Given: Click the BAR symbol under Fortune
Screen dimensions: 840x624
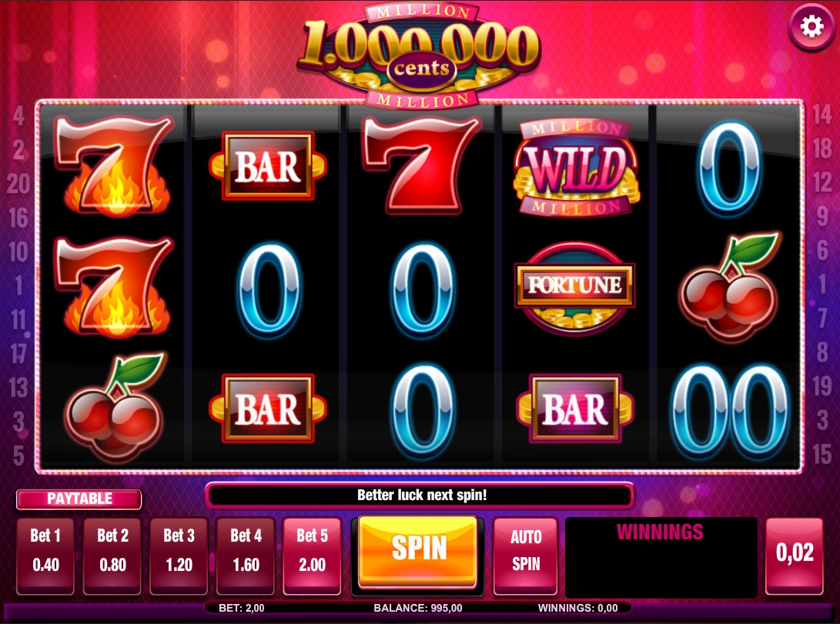Looking at the screenshot, I should tap(575, 409).
